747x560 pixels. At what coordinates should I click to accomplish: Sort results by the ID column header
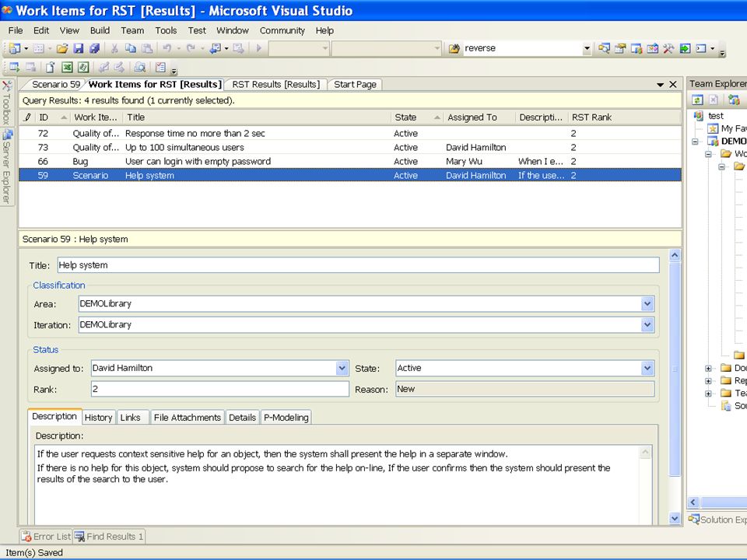point(52,117)
